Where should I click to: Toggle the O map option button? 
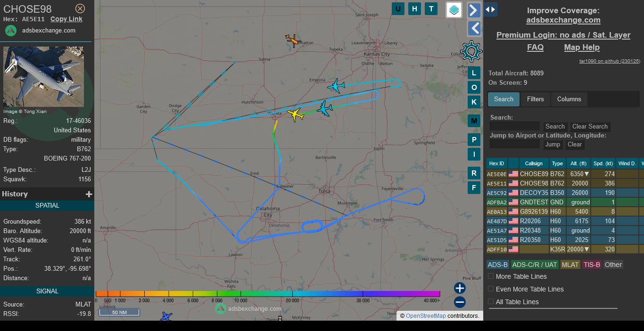474,87
